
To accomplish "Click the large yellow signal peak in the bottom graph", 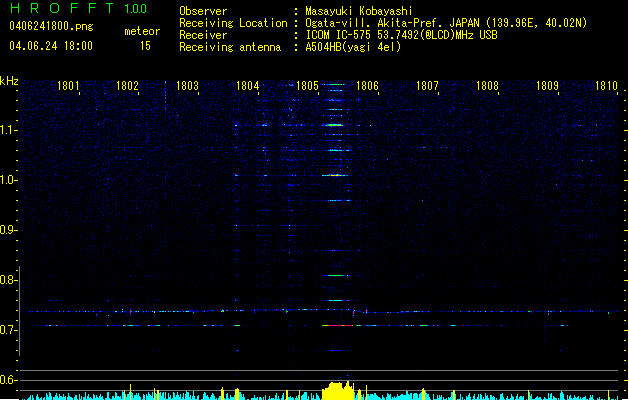I will click(338, 390).
